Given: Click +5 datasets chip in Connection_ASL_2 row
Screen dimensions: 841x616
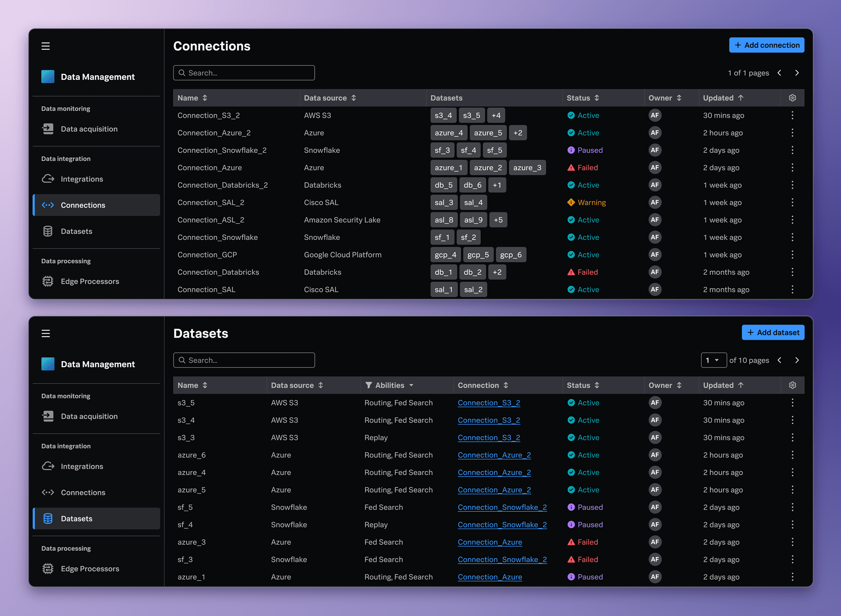Looking at the screenshot, I should click(x=498, y=220).
